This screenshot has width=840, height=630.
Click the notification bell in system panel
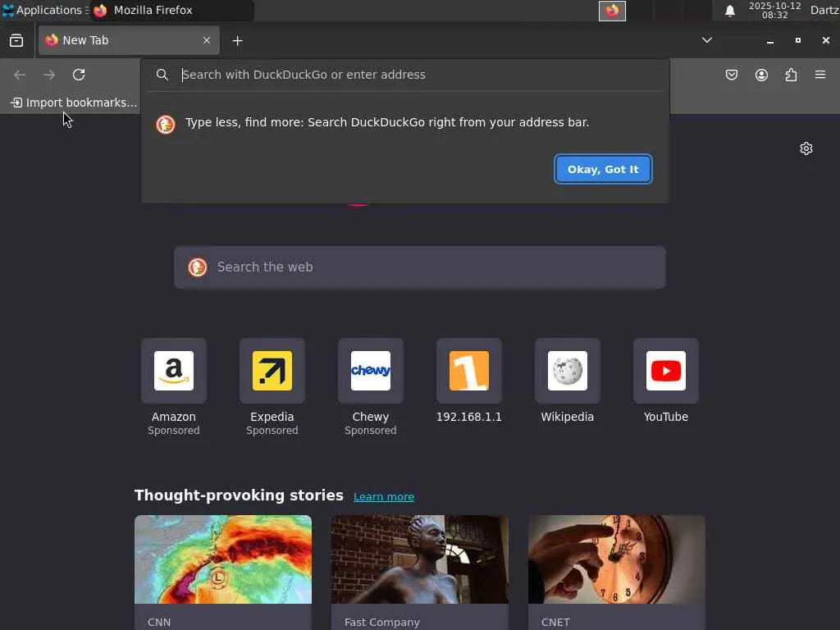(x=729, y=11)
